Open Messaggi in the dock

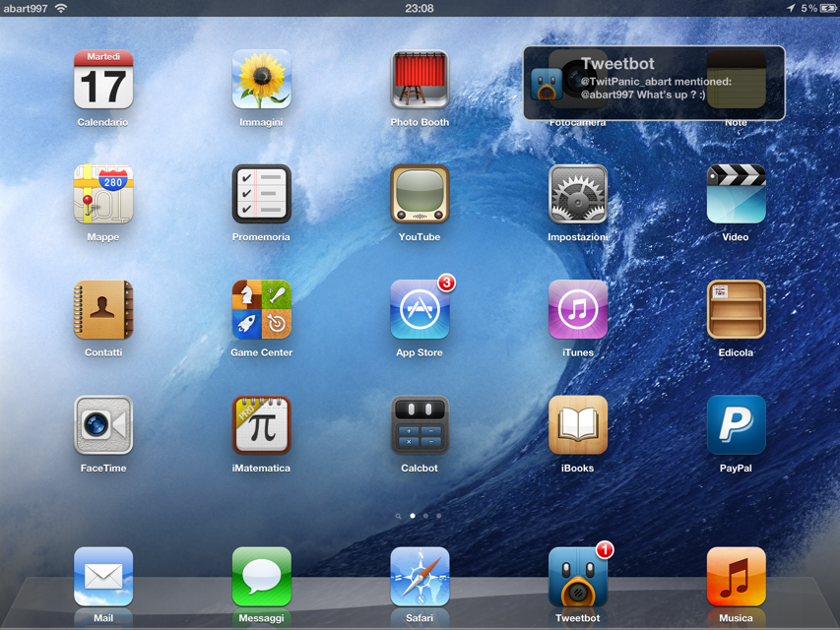261,577
